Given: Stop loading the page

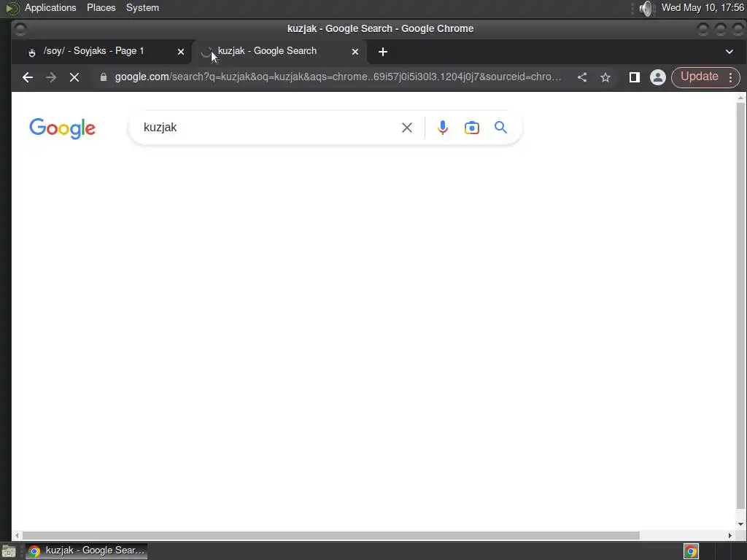Looking at the screenshot, I should (x=74, y=77).
